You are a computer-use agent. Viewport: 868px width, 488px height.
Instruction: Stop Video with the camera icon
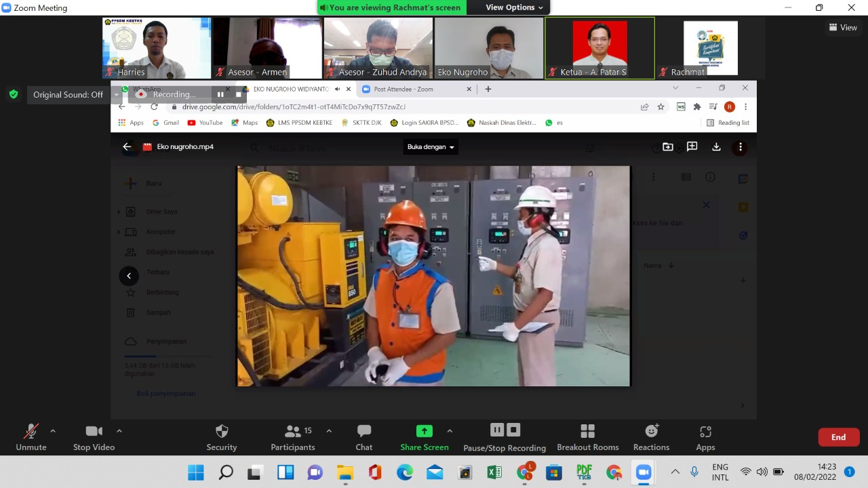[94, 438]
